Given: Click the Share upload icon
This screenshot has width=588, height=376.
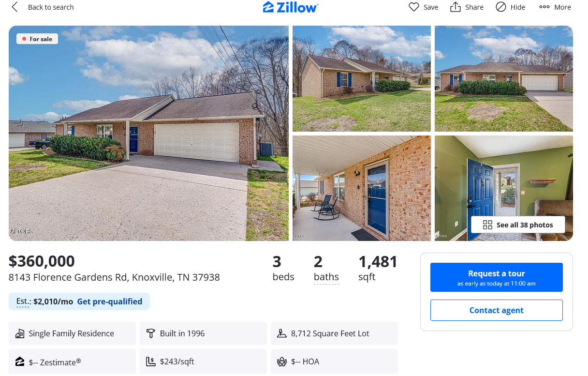Looking at the screenshot, I should coord(456,7).
